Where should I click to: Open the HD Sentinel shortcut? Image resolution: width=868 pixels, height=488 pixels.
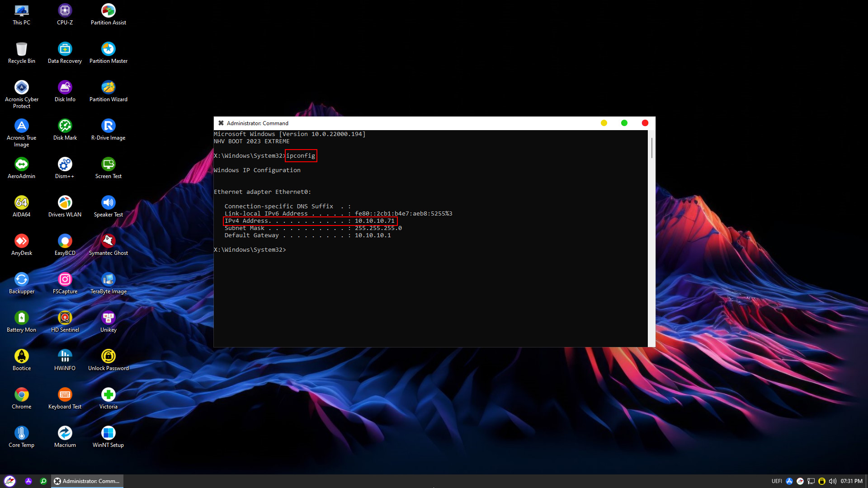(x=65, y=318)
